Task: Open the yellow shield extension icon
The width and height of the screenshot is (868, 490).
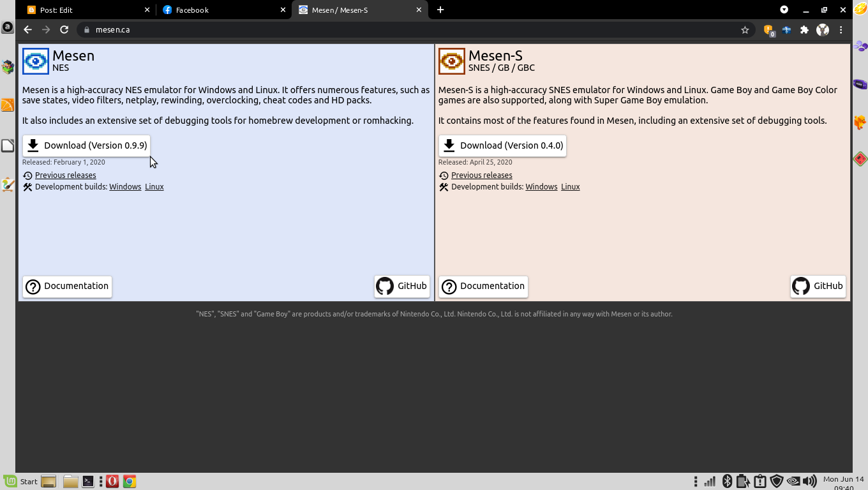Action: (x=768, y=30)
